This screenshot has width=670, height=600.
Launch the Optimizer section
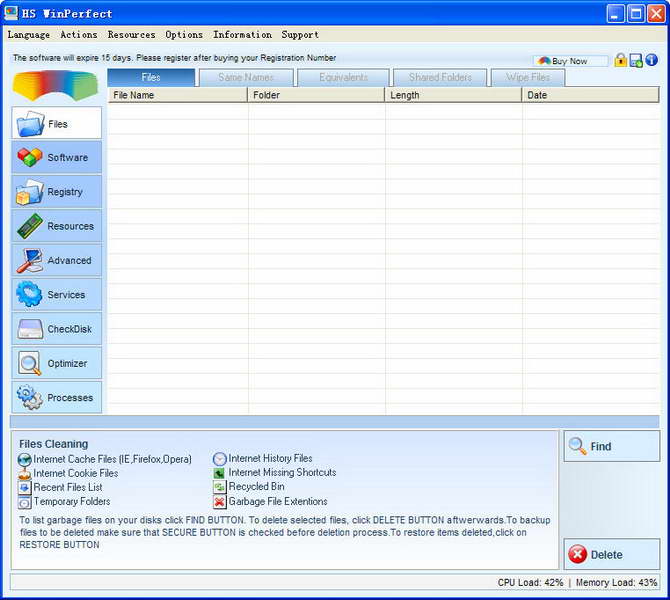[57, 363]
